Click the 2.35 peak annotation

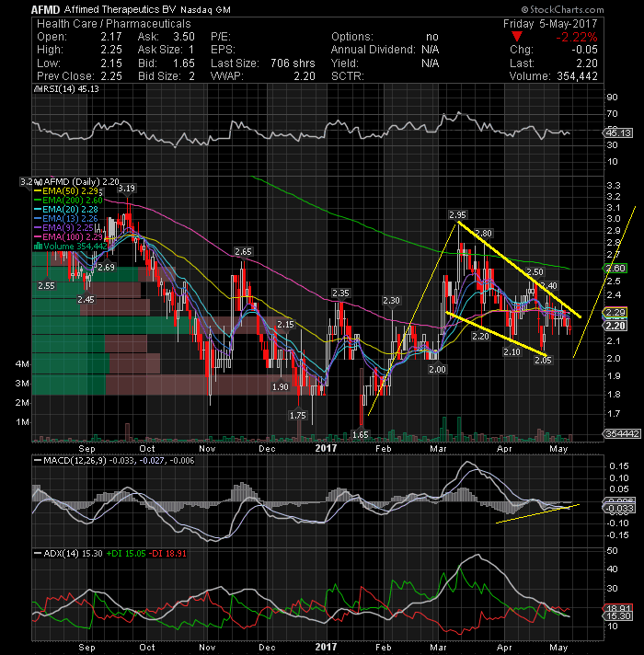coord(340,293)
